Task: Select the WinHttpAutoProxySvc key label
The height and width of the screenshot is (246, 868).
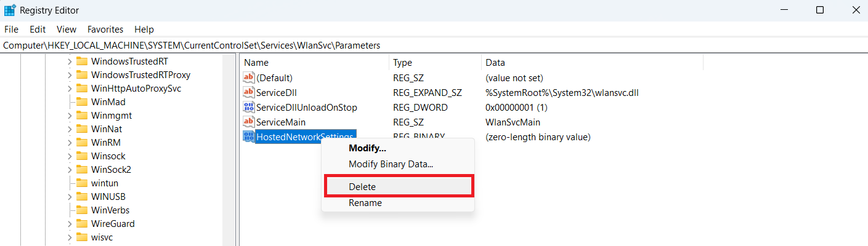Action: (x=136, y=89)
